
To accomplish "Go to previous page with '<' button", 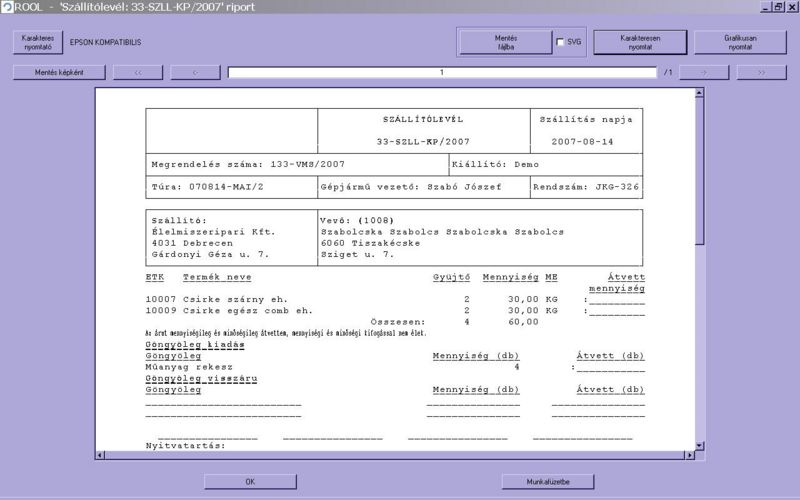I will 195,72.
